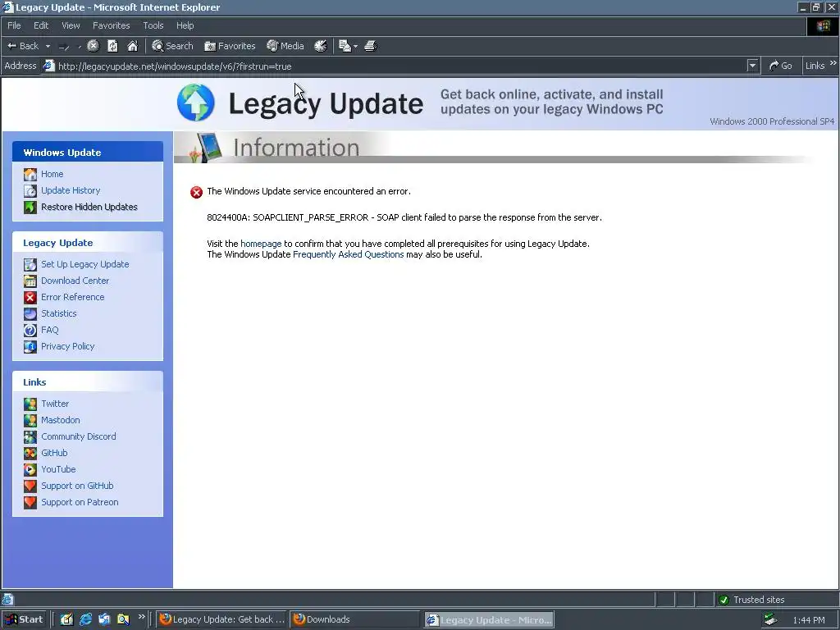Go back with the Back arrow button

click(22, 46)
